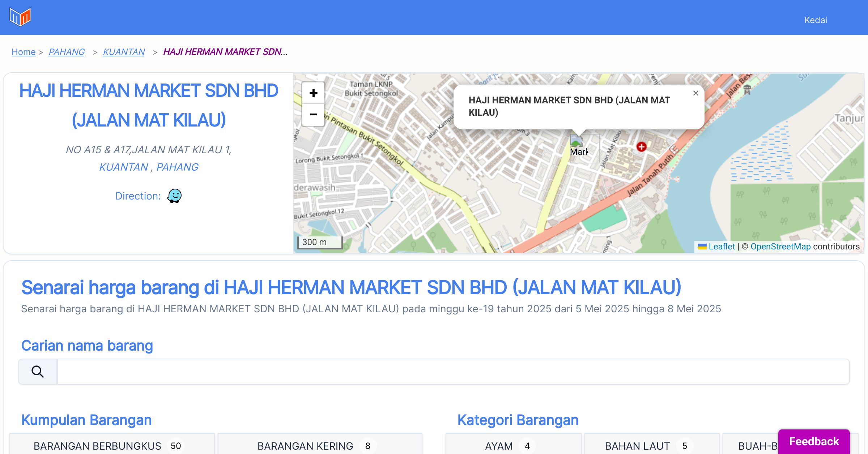
Task: Focus the item name search field
Action: tap(453, 372)
